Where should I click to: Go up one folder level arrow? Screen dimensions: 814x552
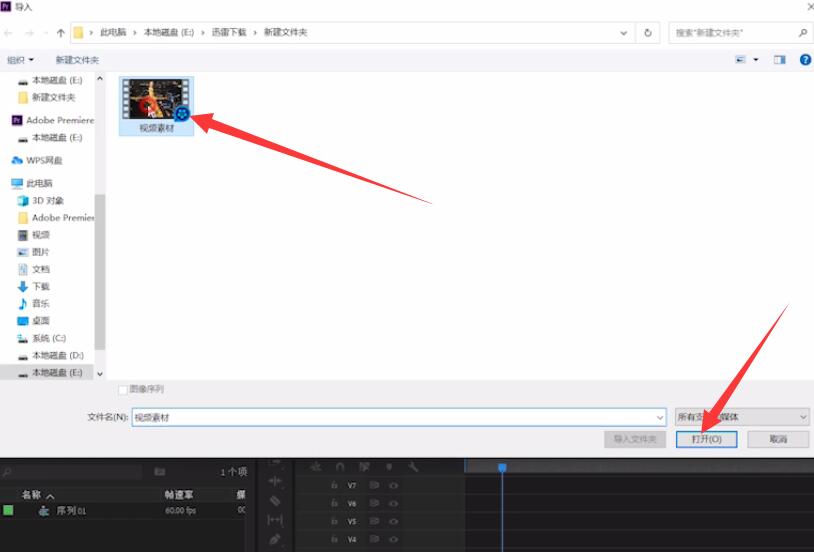60,33
